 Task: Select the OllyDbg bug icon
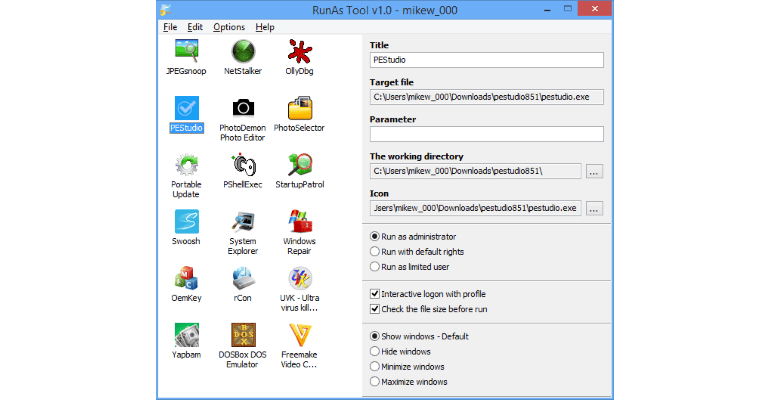300,51
